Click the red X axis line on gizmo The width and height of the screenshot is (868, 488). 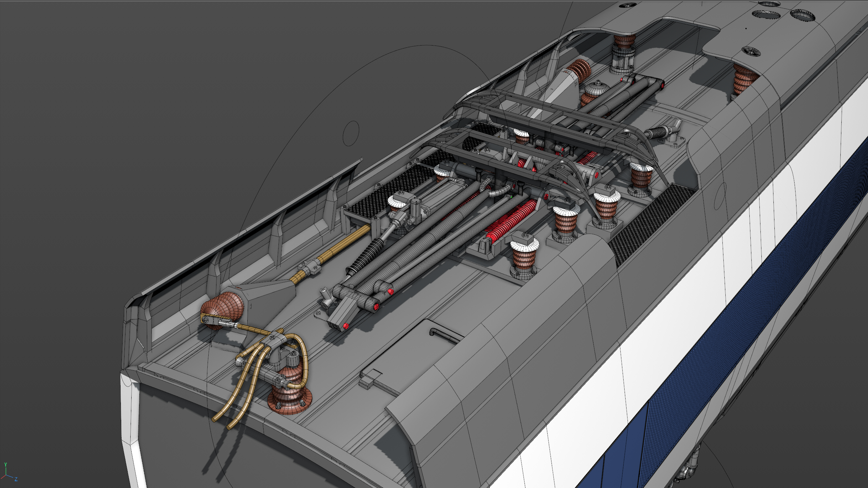click(x=3, y=477)
